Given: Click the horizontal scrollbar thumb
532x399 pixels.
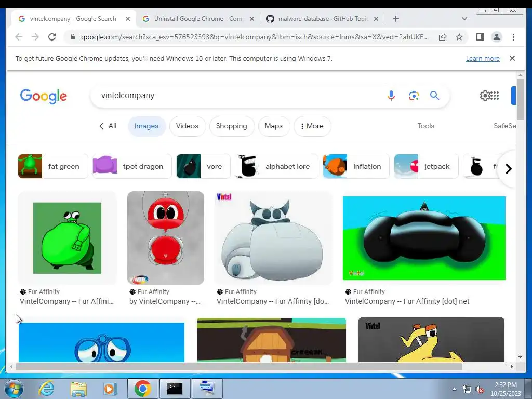Looking at the screenshot, I should click(239, 366).
